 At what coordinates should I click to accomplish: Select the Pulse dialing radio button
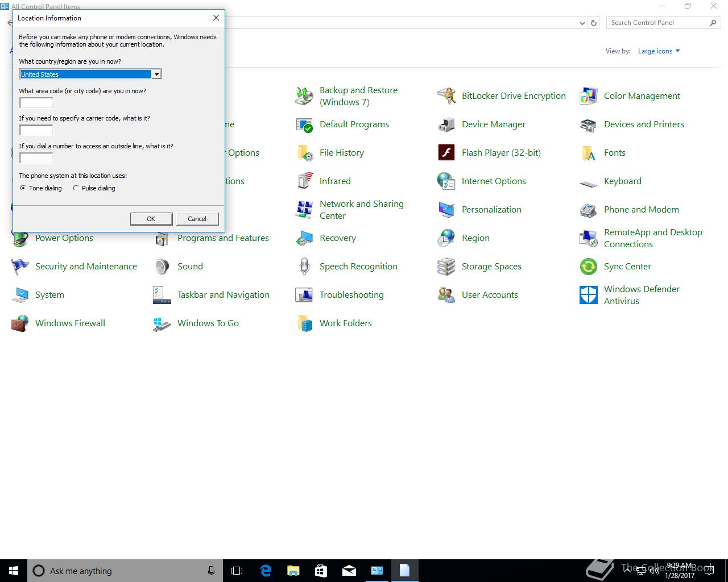[x=76, y=188]
